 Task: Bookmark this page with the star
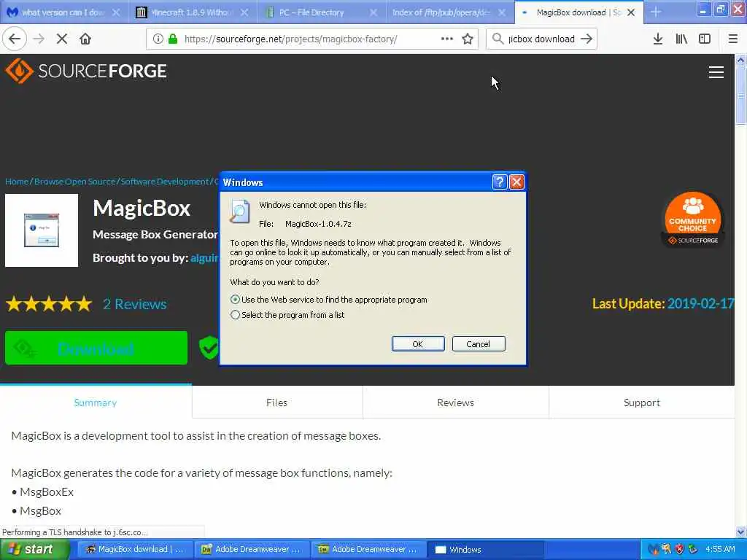468,39
